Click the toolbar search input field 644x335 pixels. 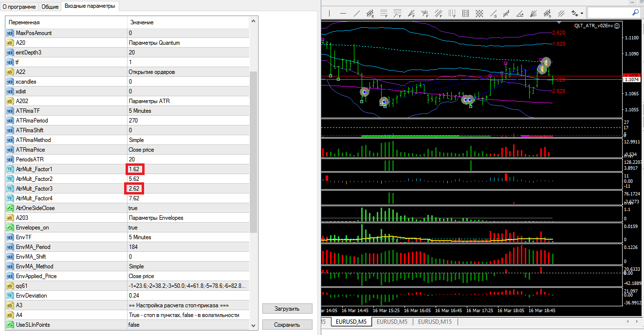pos(608,13)
